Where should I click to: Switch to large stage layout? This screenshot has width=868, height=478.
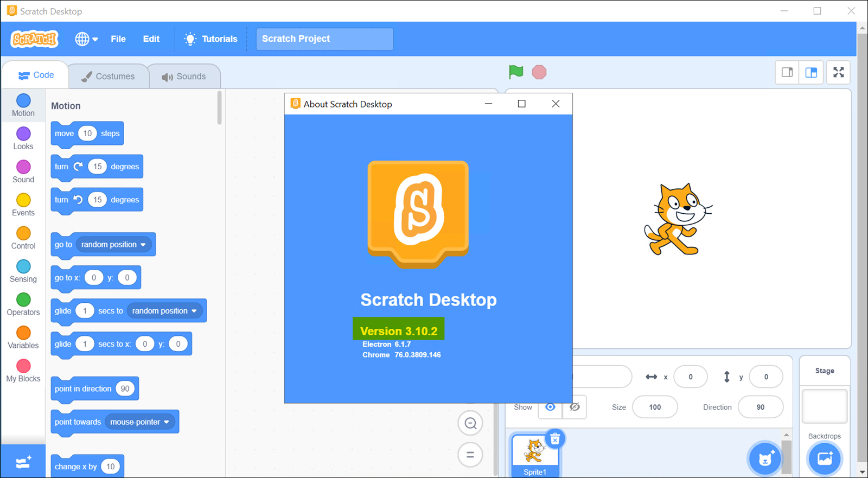[x=811, y=72]
